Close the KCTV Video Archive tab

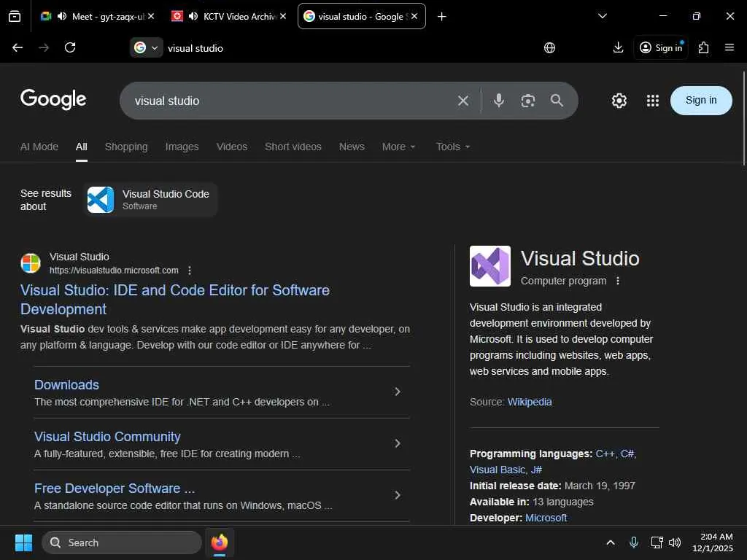tap(283, 16)
